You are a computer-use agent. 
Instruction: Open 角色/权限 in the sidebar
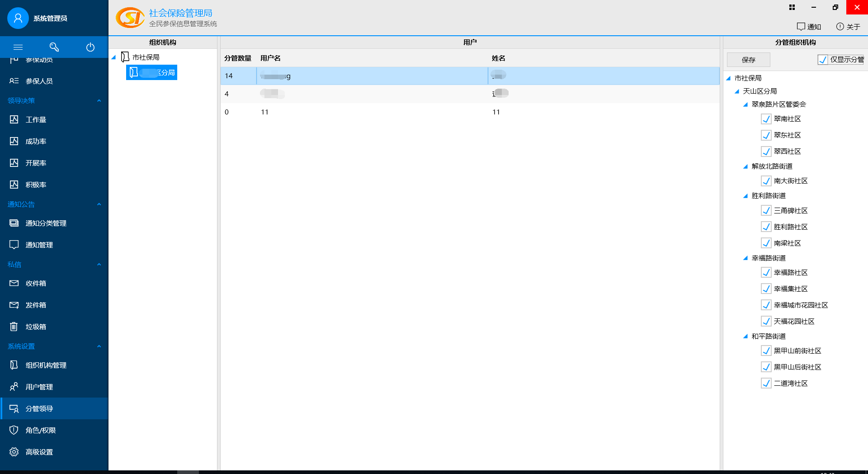coord(40,430)
